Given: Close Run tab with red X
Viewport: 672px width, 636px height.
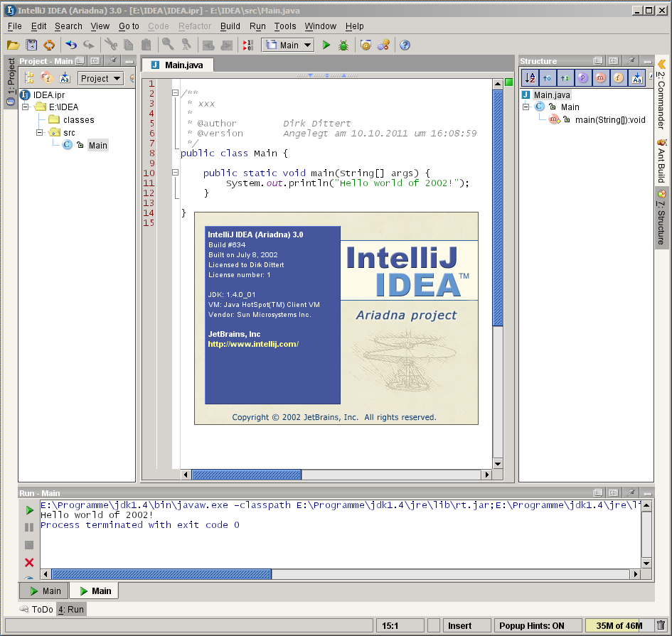Looking at the screenshot, I should click(x=29, y=562).
